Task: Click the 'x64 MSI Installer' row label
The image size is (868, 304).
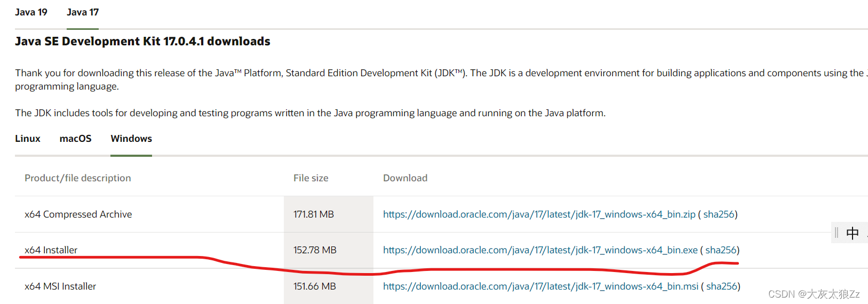Action: [60, 286]
